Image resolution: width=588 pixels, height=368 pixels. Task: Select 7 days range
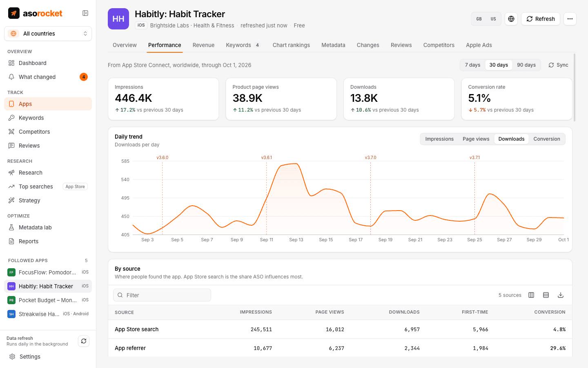(472, 65)
